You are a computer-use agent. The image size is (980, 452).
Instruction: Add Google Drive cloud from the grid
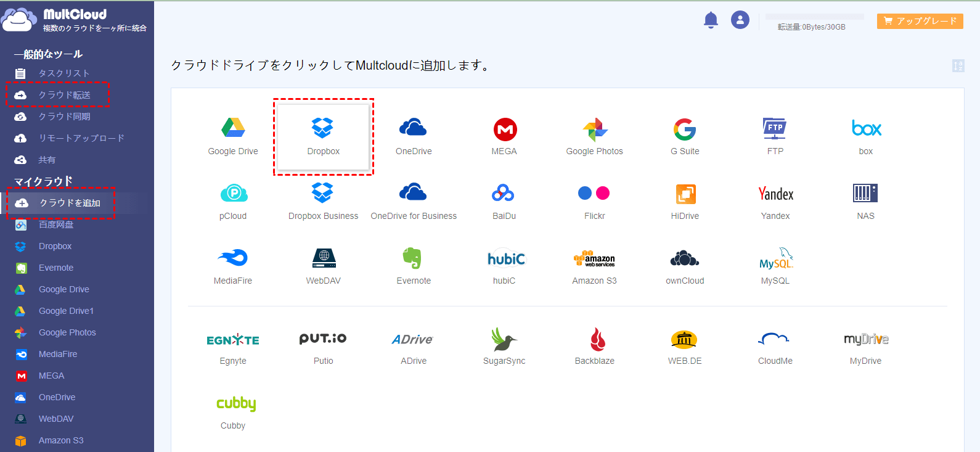pyautogui.click(x=233, y=137)
